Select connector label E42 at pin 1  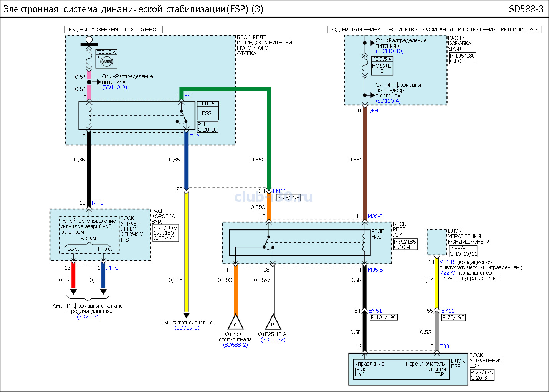pyautogui.click(x=189, y=96)
